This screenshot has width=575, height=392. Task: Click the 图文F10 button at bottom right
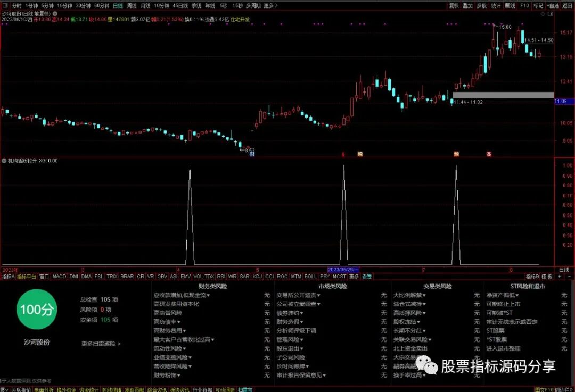tap(544, 389)
